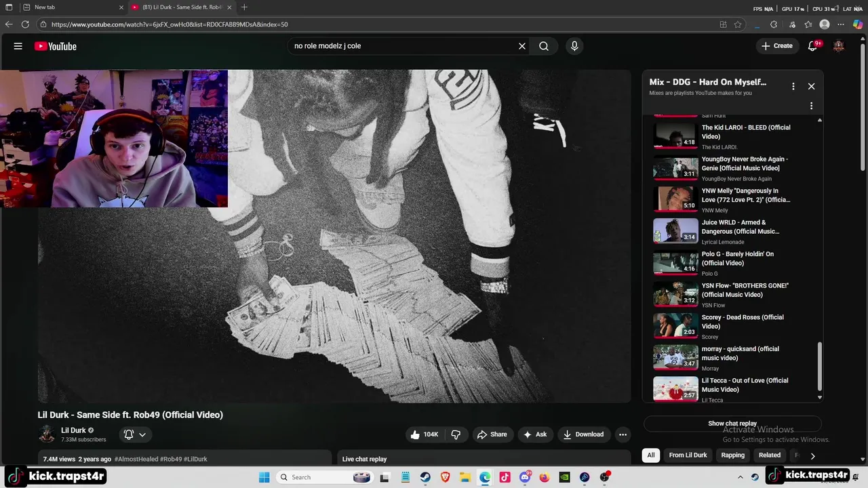Show chat replay
Viewport: 868px width, 488px height.
[732, 424]
